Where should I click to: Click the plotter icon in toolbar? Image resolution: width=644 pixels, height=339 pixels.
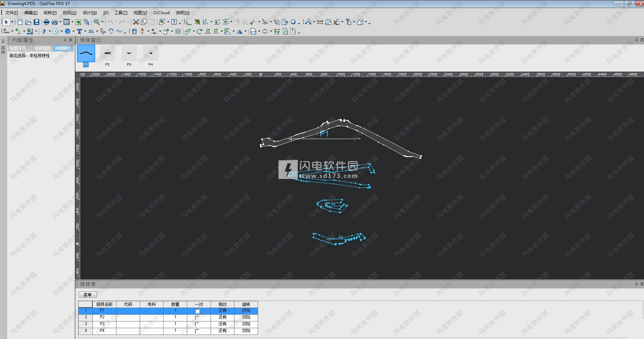click(55, 22)
